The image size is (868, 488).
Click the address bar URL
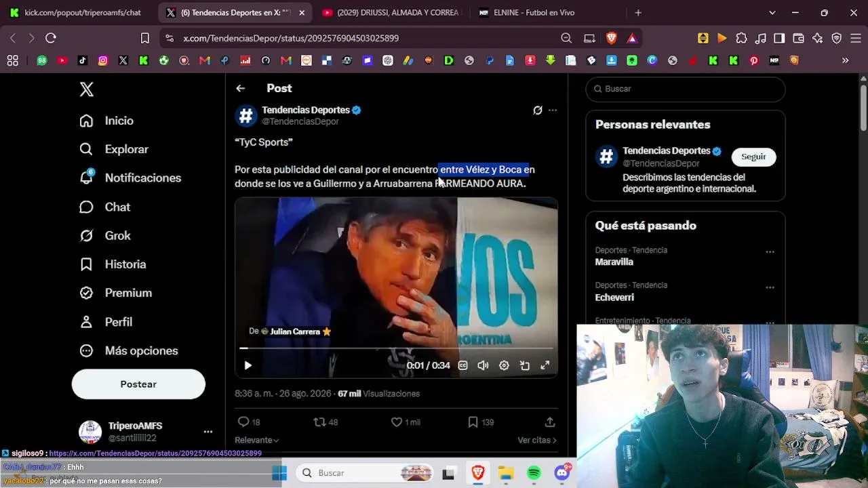(x=291, y=39)
